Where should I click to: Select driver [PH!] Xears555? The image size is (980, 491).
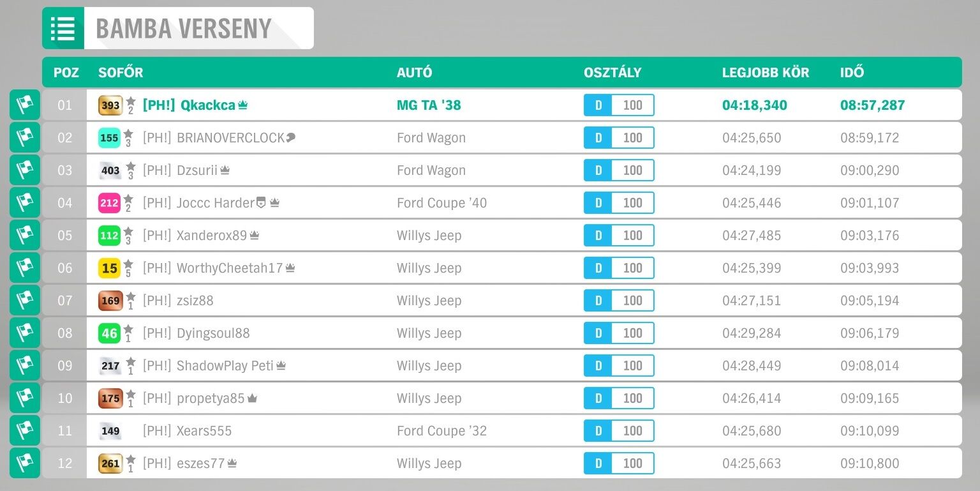(187, 431)
